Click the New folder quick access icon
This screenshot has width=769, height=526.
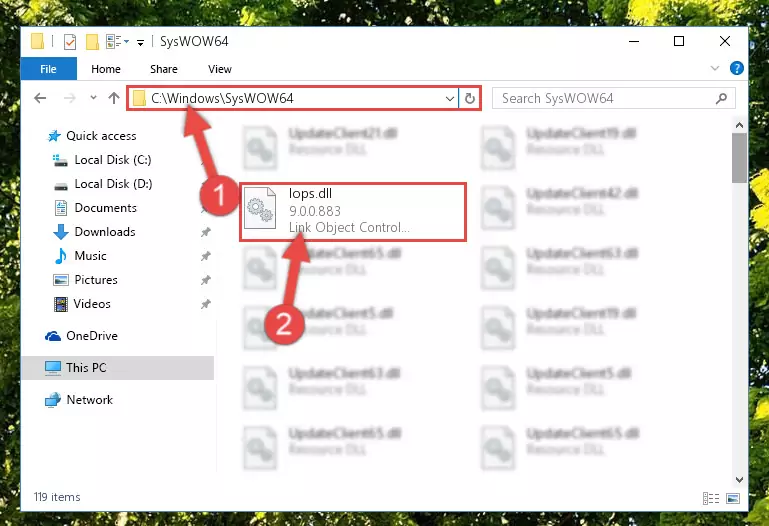[x=92, y=42]
